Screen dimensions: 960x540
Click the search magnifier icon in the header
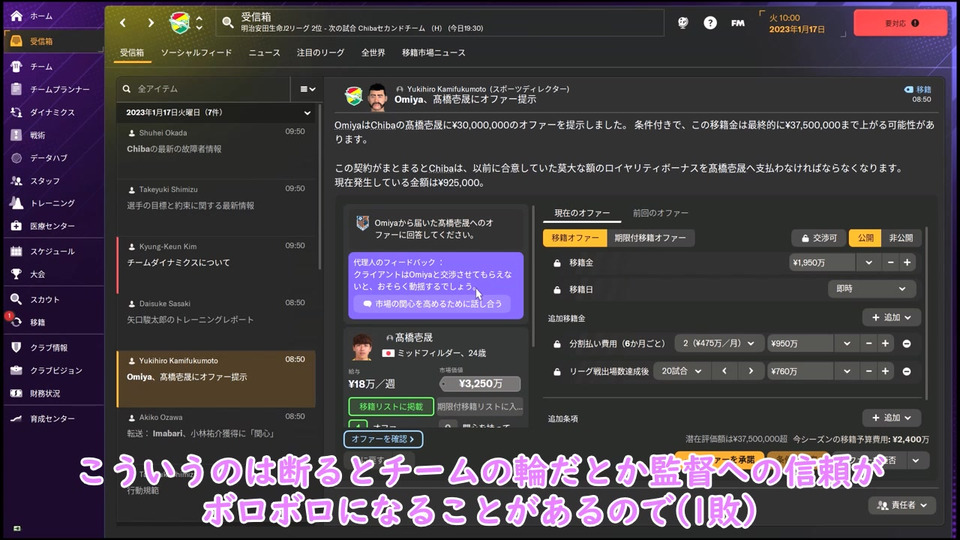tap(228, 23)
